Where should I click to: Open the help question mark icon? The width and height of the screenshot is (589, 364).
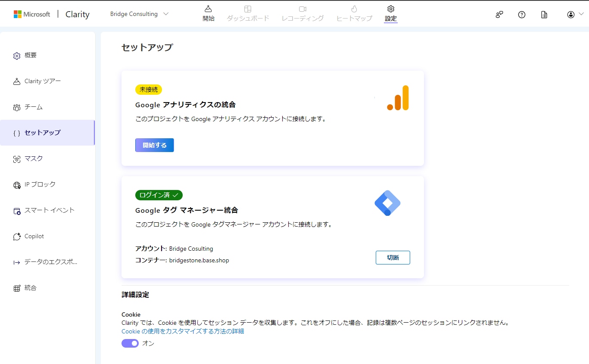(522, 15)
